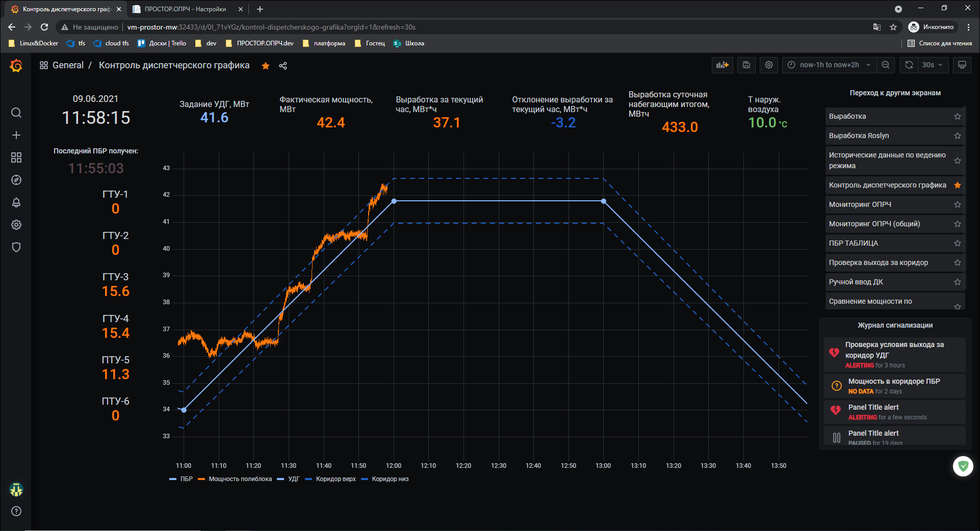Open Alerting bell icon in sidebar
Screen dimensions: 980x531
tap(16, 202)
